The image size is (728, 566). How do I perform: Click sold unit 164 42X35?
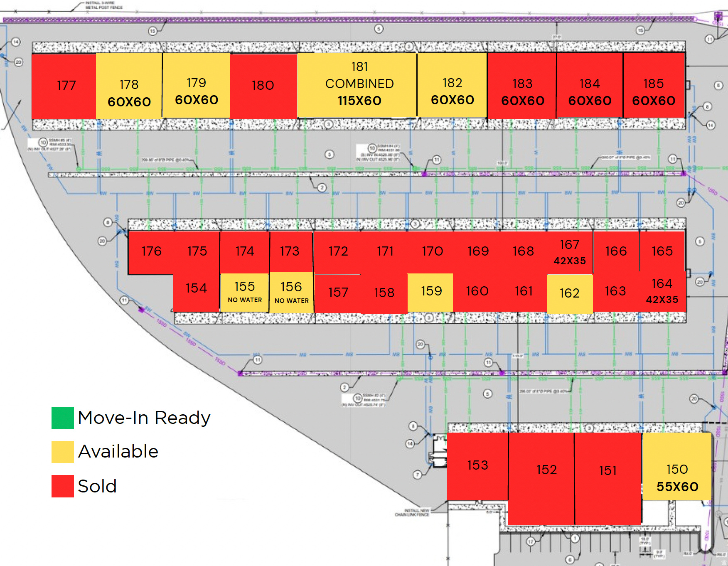[x=662, y=291]
